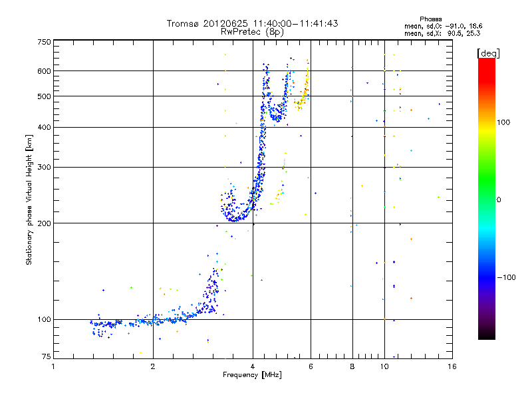This screenshot has width=532, height=399.
Task: Click the y-axis tick label '75'
Action: 47,356
